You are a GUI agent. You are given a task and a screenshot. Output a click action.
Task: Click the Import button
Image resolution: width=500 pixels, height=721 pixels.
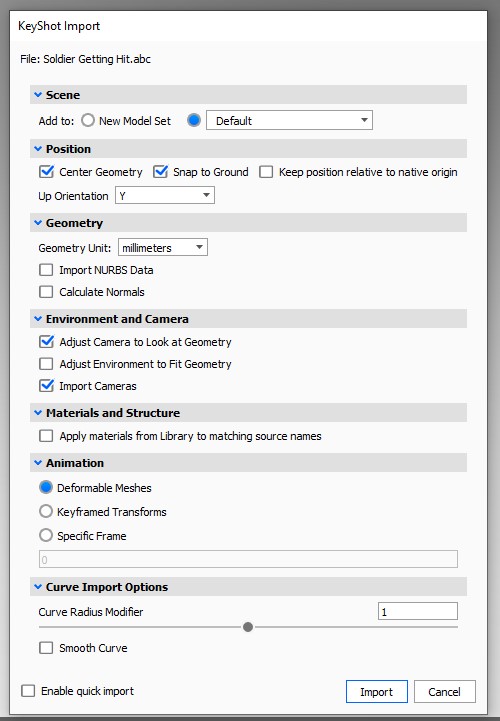click(377, 692)
